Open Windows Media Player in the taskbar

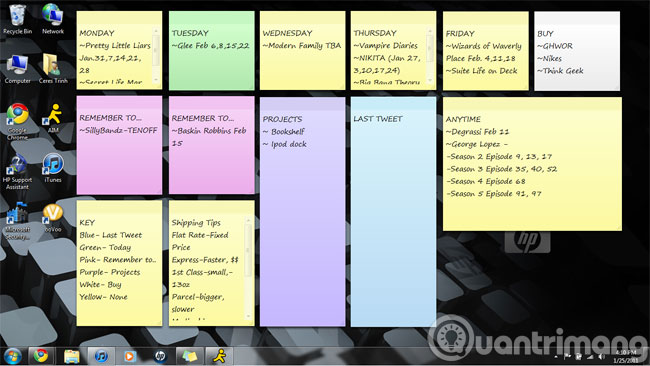(130, 356)
